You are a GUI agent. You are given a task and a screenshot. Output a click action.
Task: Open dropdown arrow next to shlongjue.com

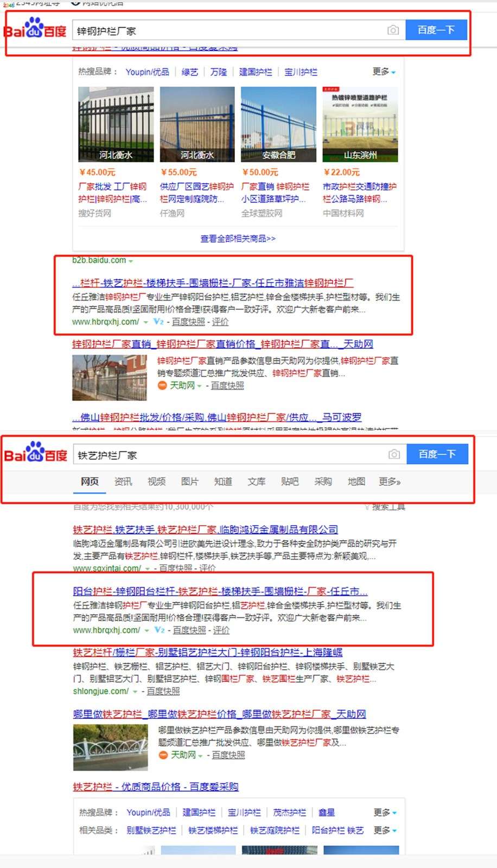[135, 692]
